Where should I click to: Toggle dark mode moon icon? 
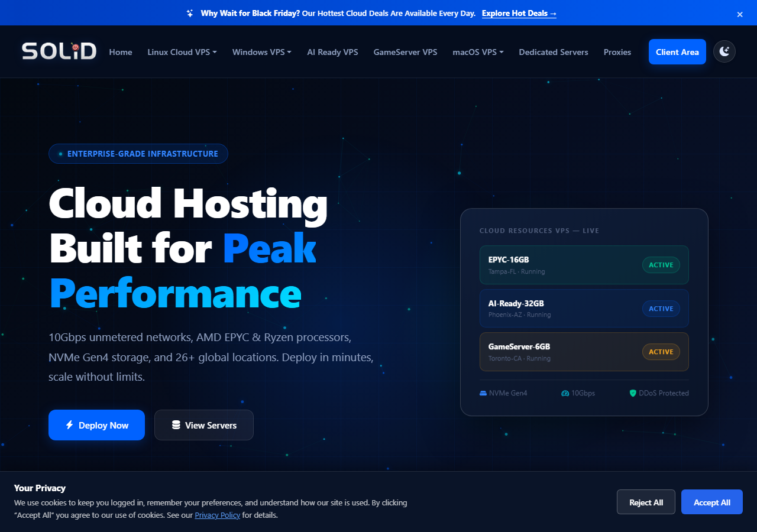(724, 51)
